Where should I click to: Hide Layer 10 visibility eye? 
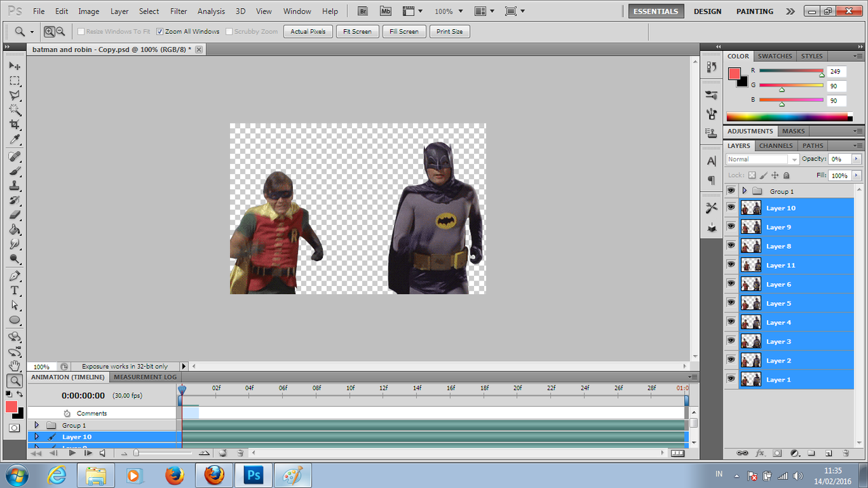[731, 207]
